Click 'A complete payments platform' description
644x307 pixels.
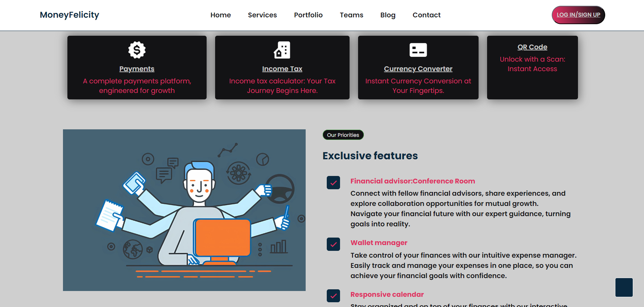(137, 86)
